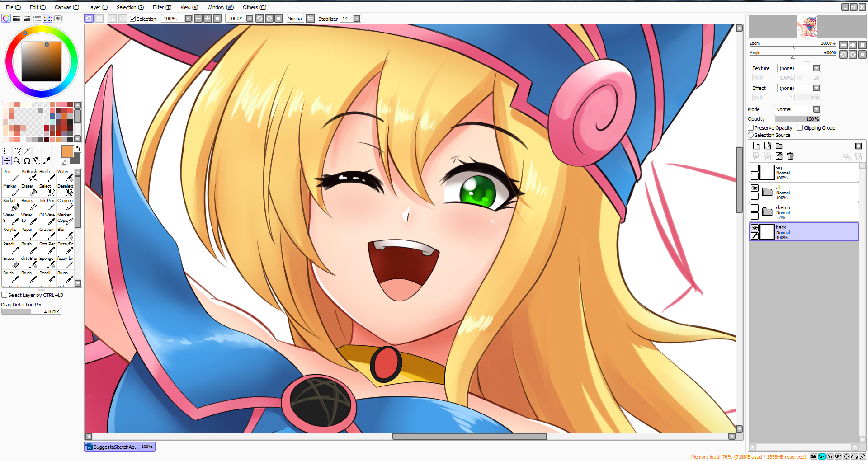Delete the selected layer with trash icon
868x461 pixels.
(790, 156)
